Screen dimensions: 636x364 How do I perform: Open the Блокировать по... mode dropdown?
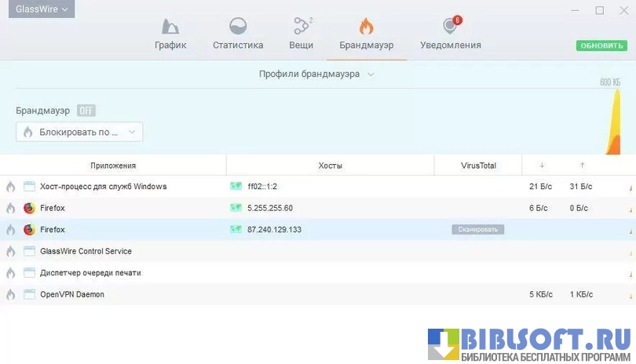(79, 132)
